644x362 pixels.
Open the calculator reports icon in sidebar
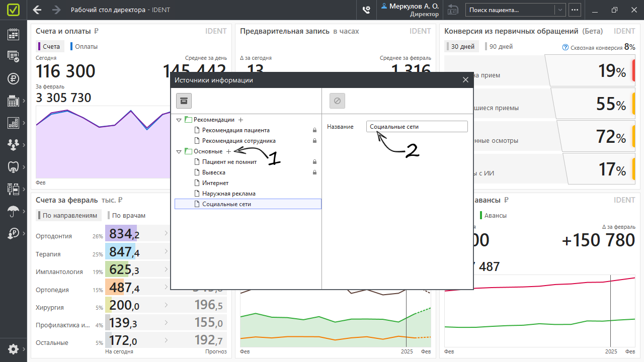pos(14,101)
